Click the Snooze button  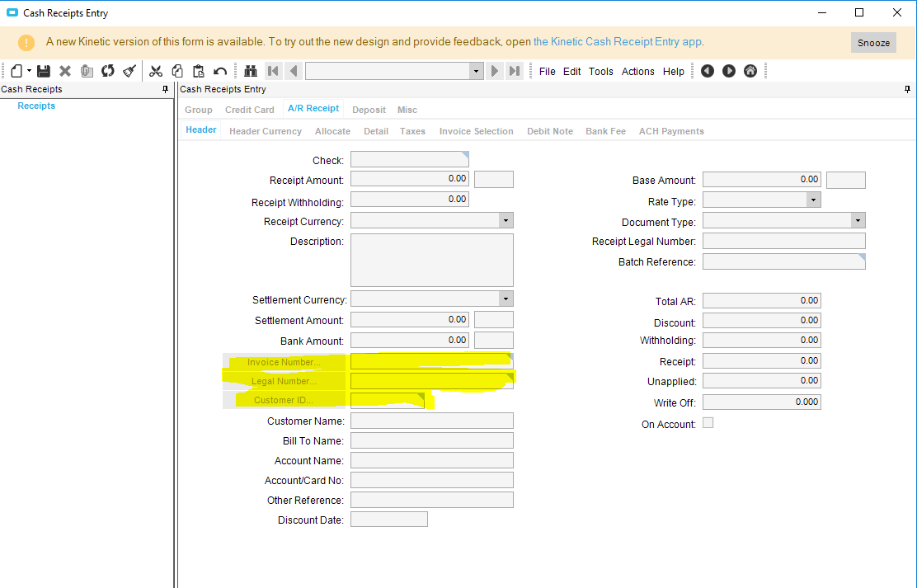click(874, 43)
